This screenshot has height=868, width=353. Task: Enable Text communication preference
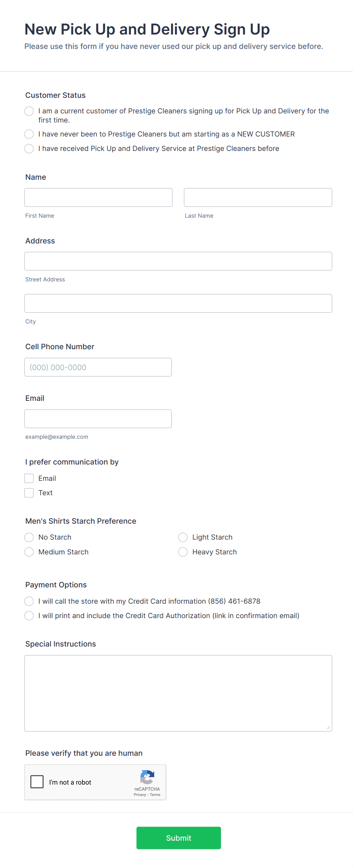point(29,493)
